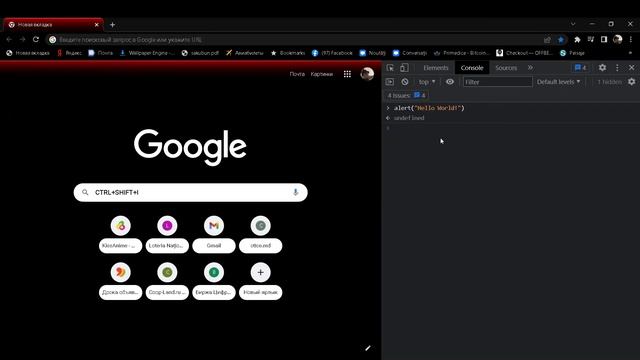Click the '1 hidden' console message count
Viewport: 640px width, 360px height.
pyautogui.click(x=609, y=82)
